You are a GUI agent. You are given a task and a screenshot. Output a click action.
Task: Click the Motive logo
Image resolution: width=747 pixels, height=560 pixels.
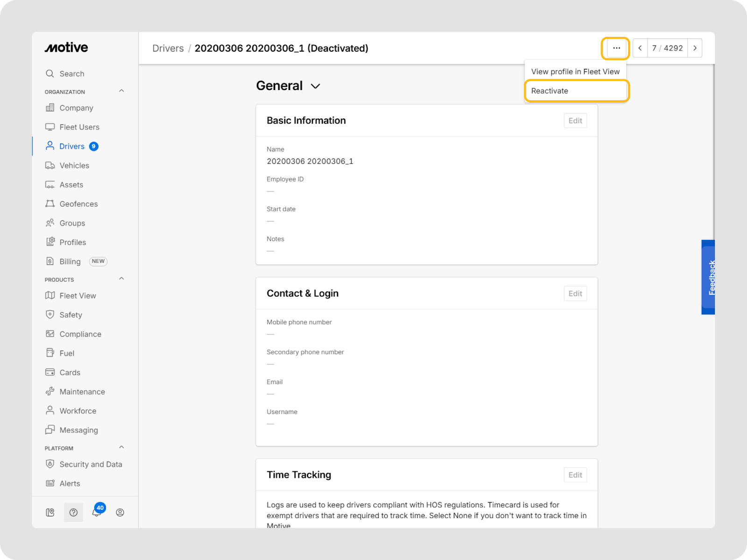[x=66, y=48]
